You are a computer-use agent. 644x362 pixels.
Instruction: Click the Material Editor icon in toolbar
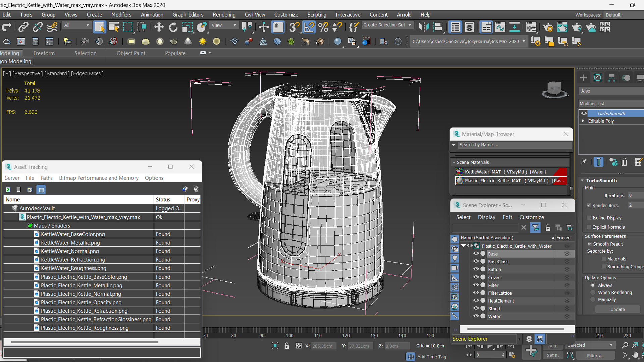pyautogui.click(x=337, y=41)
